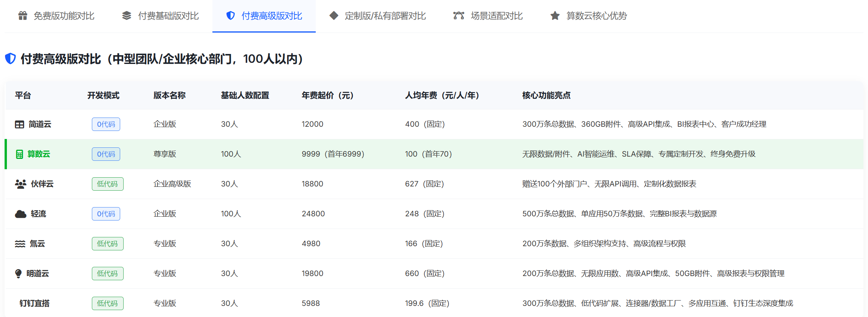Click the blue shield icon beside page heading
Viewport: 868px width, 317px height.
pos(10,59)
